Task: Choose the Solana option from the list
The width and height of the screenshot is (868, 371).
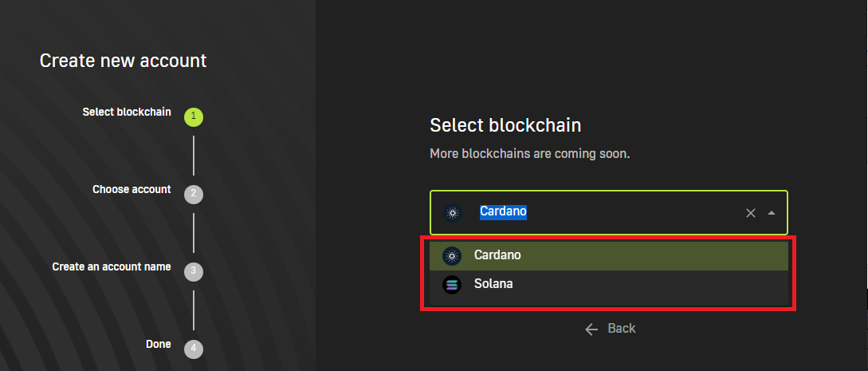Action: point(493,284)
